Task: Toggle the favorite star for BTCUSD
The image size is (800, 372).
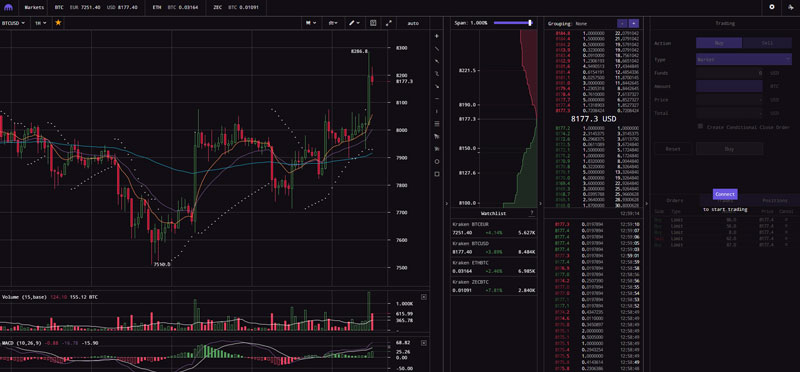Action: 58,23
